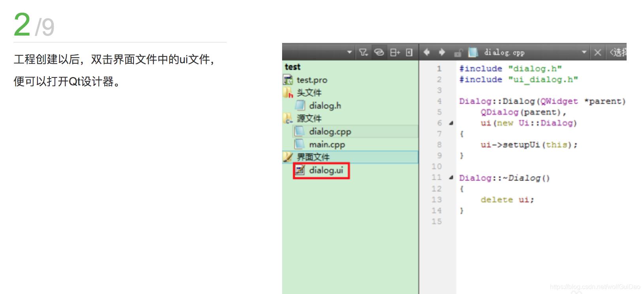This screenshot has width=644, height=294.
Task: Go back with the left arrow
Action: tap(427, 52)
